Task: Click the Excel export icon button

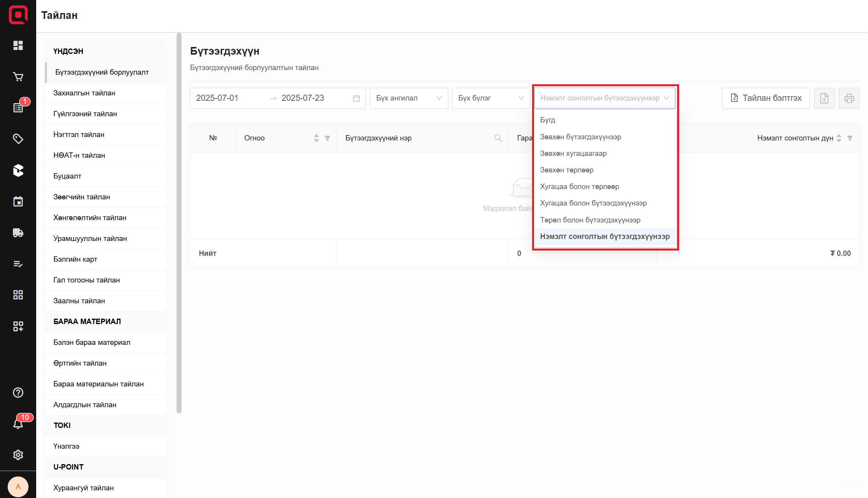Action: tap(824, 98)
